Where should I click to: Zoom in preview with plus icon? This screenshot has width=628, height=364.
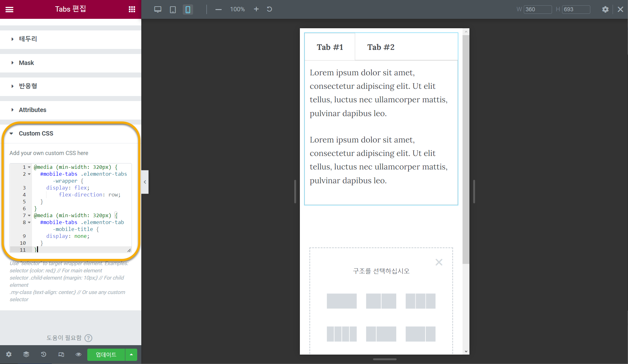[256, 9]
